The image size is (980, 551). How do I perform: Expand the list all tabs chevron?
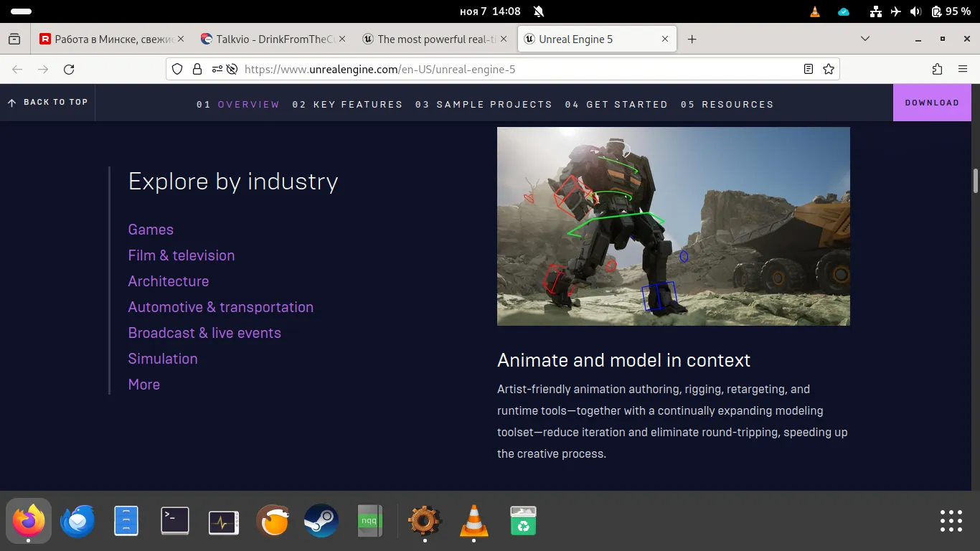pos(865,39)
